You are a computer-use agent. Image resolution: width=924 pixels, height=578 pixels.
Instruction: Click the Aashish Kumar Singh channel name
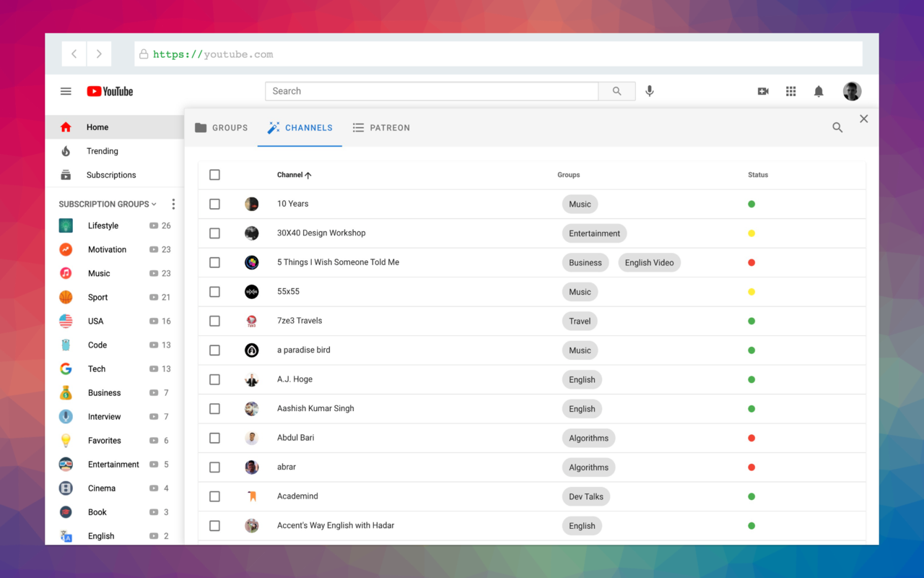(315, 408)
